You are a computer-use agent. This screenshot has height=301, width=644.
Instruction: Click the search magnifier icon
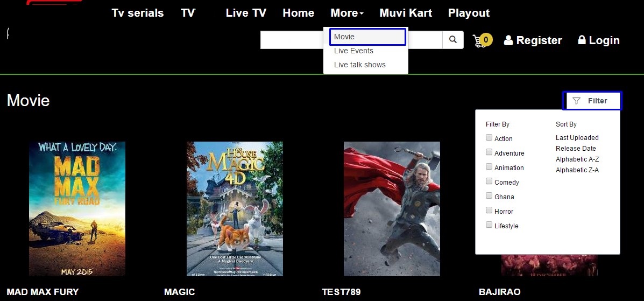(x=452, y=39)
